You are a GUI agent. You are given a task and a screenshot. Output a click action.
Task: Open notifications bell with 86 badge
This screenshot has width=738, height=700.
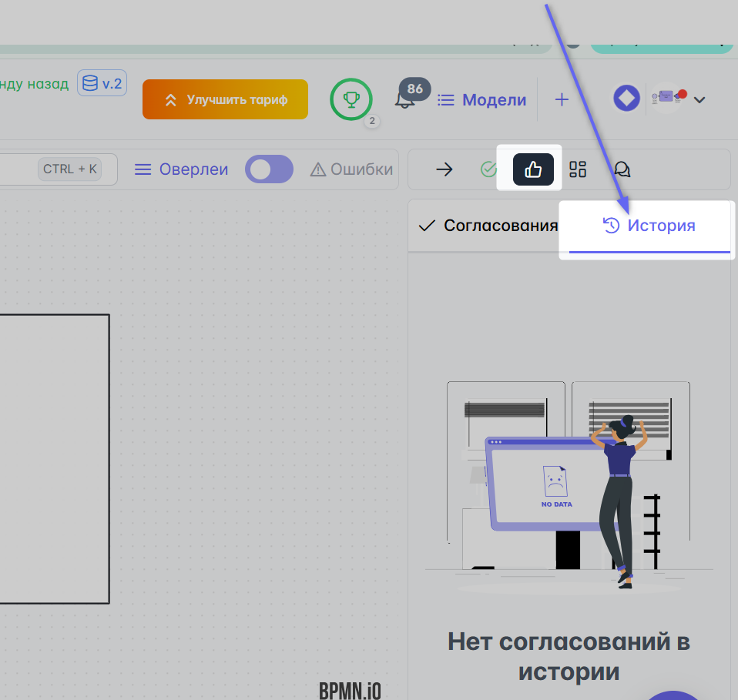pyautogui.click(x=404, y=99)
